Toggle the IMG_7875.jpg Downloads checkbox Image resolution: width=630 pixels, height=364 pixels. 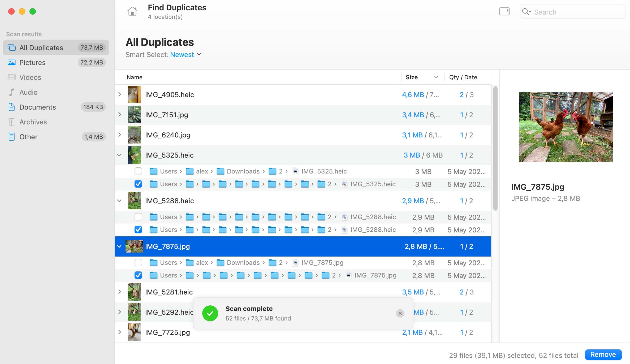138,262
